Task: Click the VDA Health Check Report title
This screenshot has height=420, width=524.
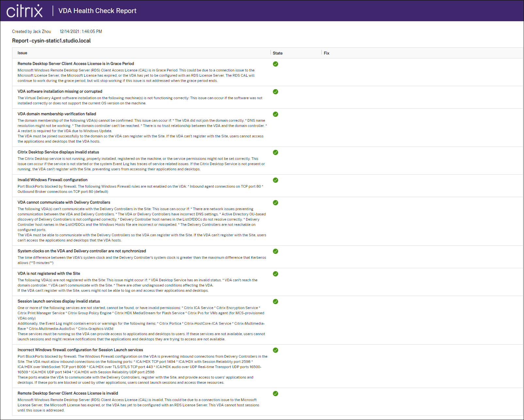Action: click(97, 11)
